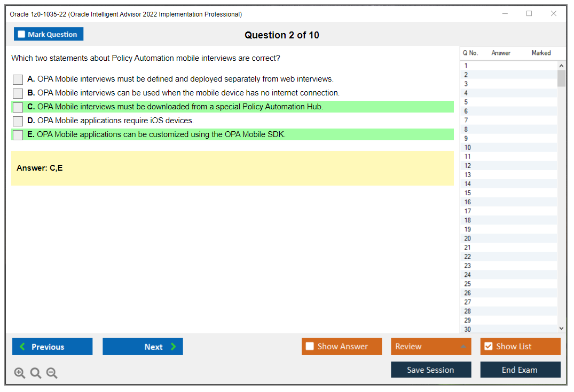Screen dimensions: 574x392
Task: Click the scrollbar down arrow on question list
Action: point(561,329)
